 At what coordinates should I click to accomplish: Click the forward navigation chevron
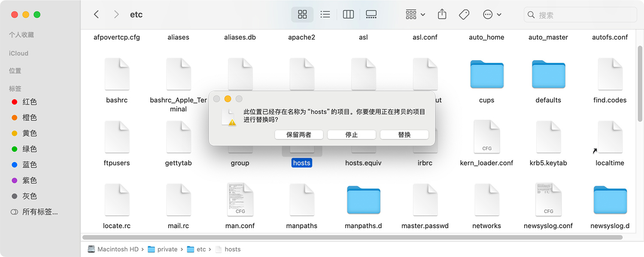(116, 14)
